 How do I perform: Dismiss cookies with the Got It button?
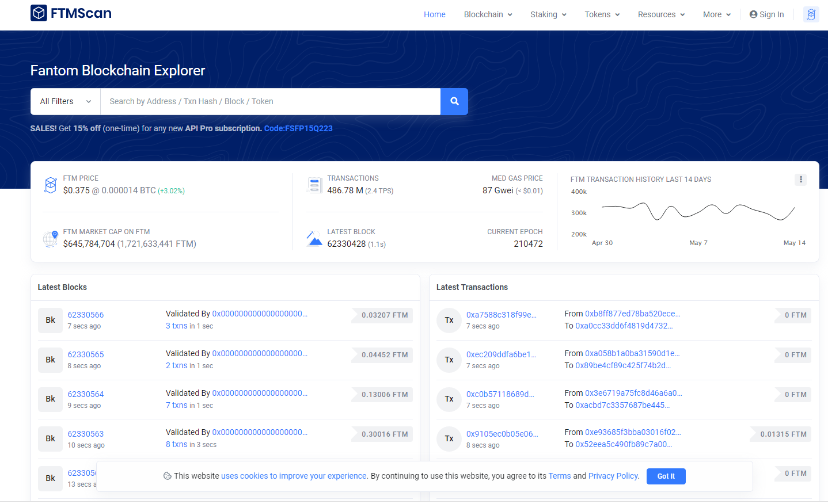point(666,476)
